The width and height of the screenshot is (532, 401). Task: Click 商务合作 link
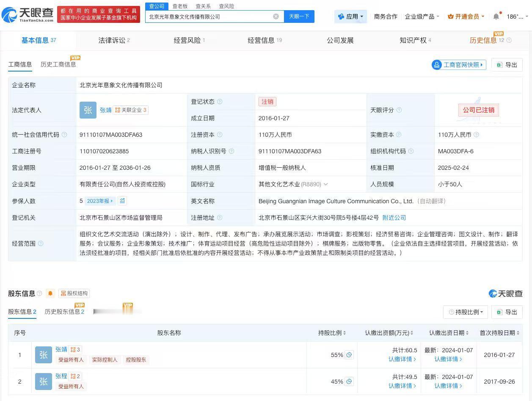386,17
